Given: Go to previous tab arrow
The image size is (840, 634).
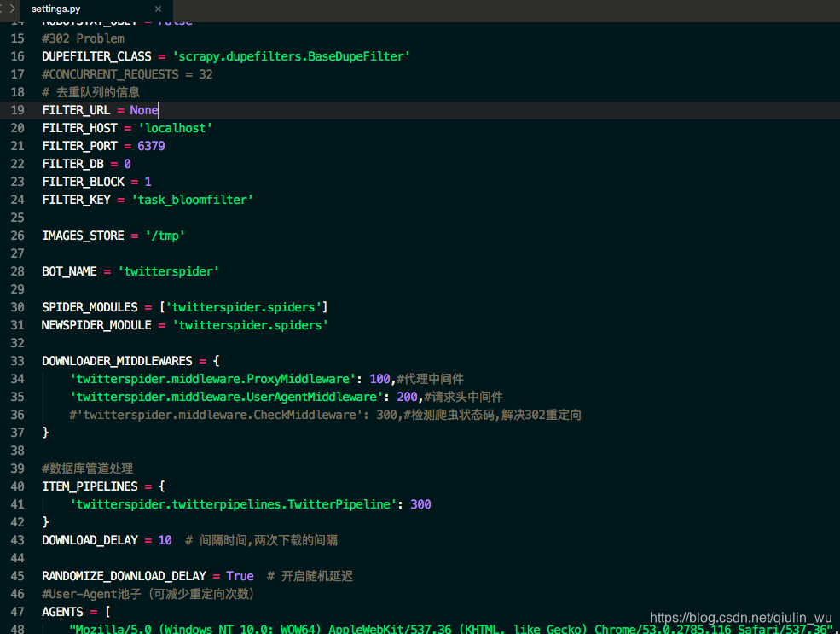Looking at the screenshot, I should 2,9.
